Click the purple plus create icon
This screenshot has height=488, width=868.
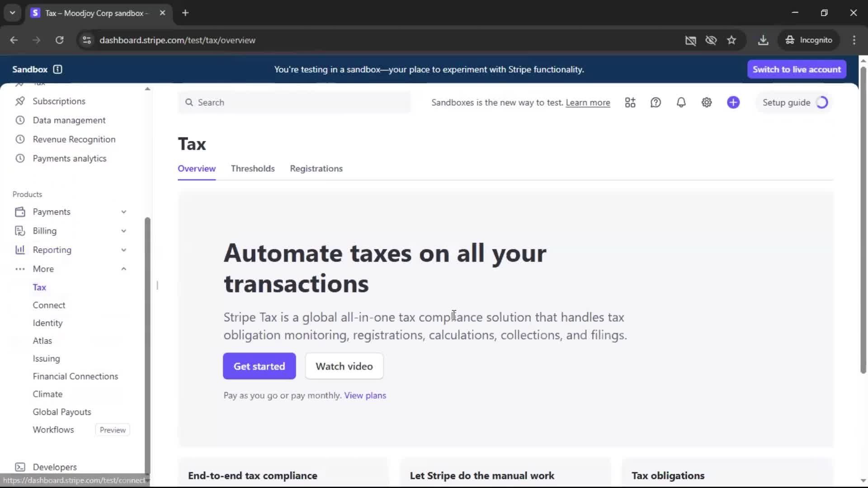tap(733, 103)
